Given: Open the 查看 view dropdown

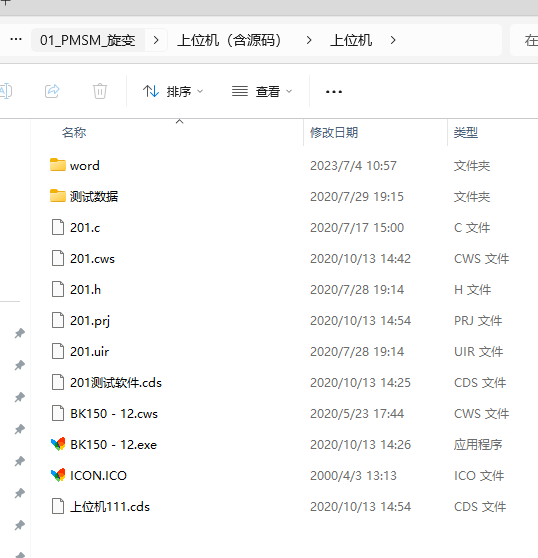Looking at the screenshot, I should point(262,91).
